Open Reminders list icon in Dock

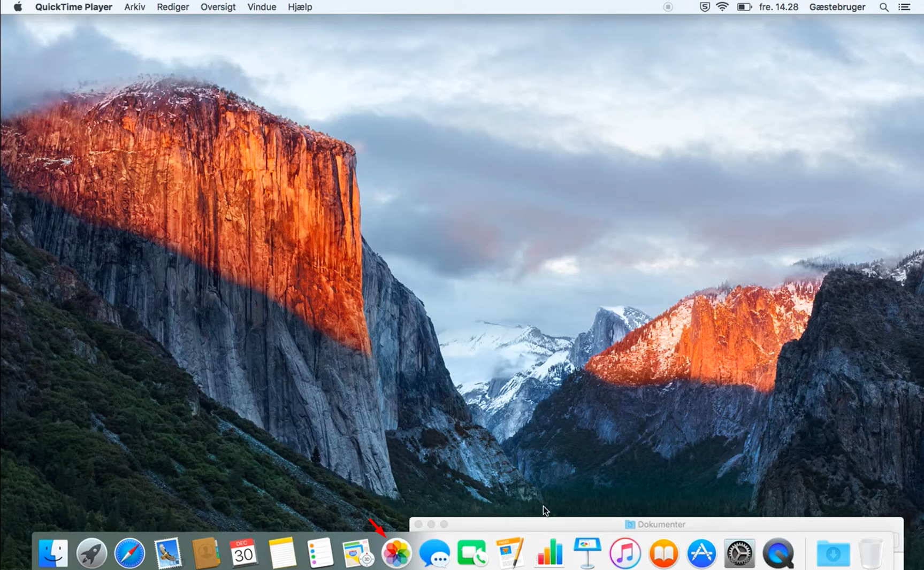[320, 553]
